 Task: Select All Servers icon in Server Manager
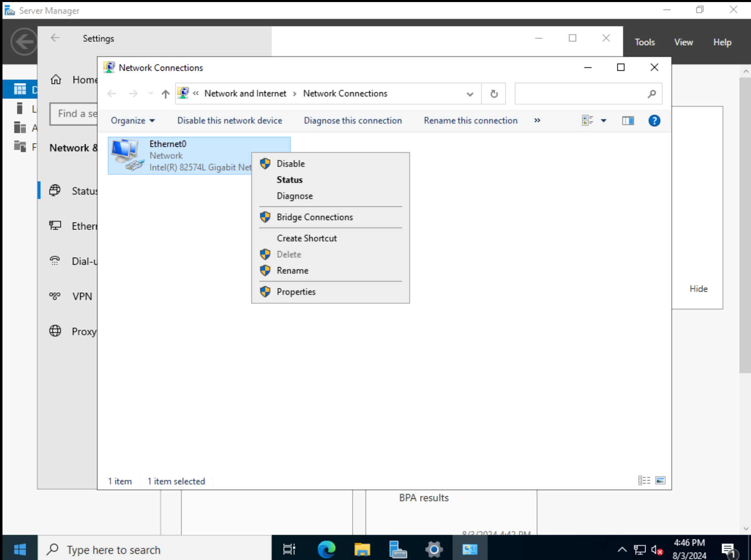click(20, 127)
